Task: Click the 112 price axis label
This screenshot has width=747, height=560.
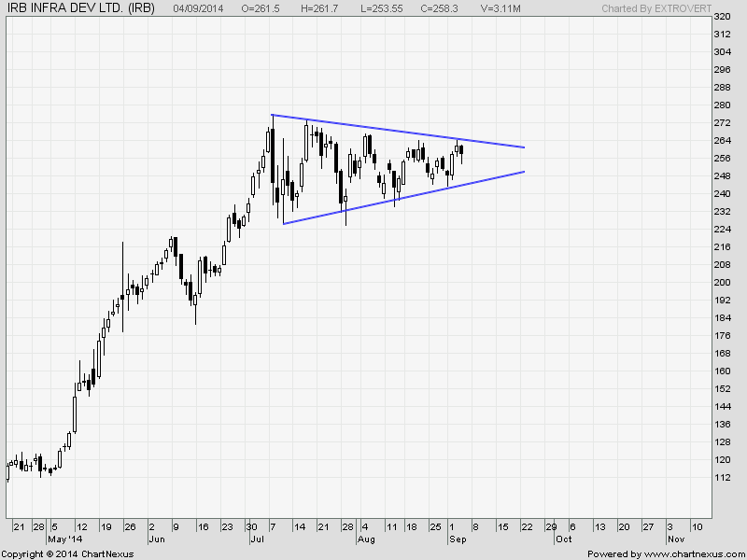Action: pyautogui.click(x=722, y=477)
